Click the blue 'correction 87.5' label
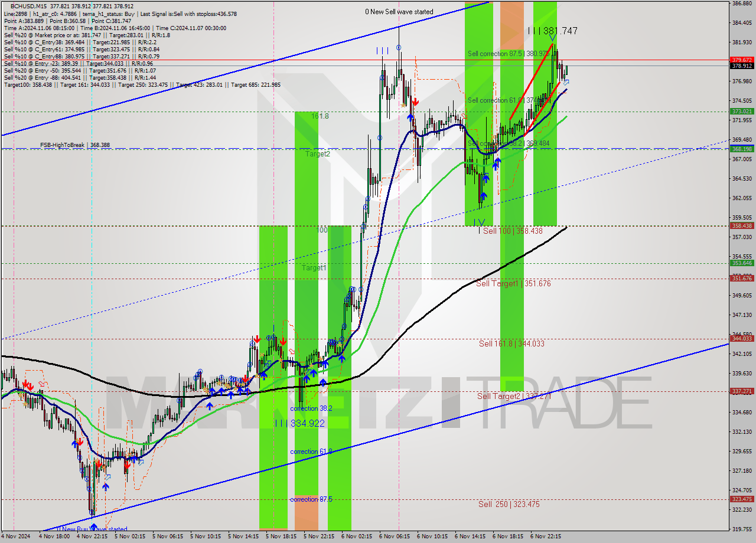 tap(311, 499)
